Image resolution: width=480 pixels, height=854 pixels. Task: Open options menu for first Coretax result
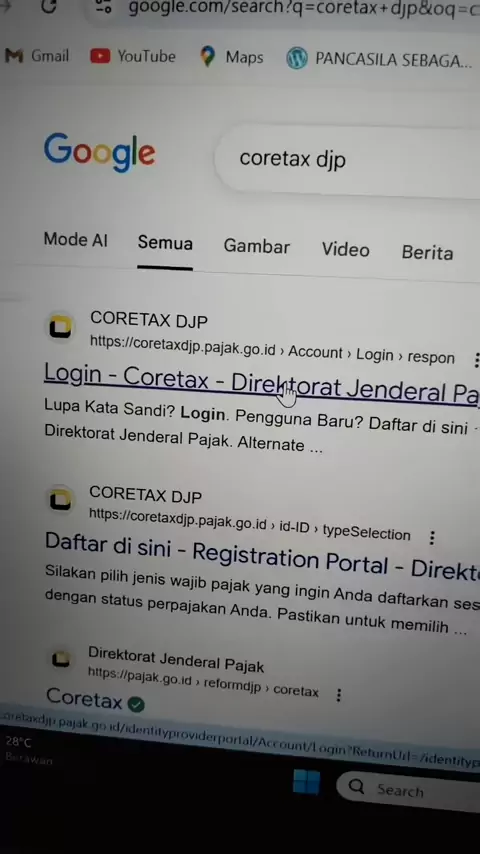click(476, 360)
